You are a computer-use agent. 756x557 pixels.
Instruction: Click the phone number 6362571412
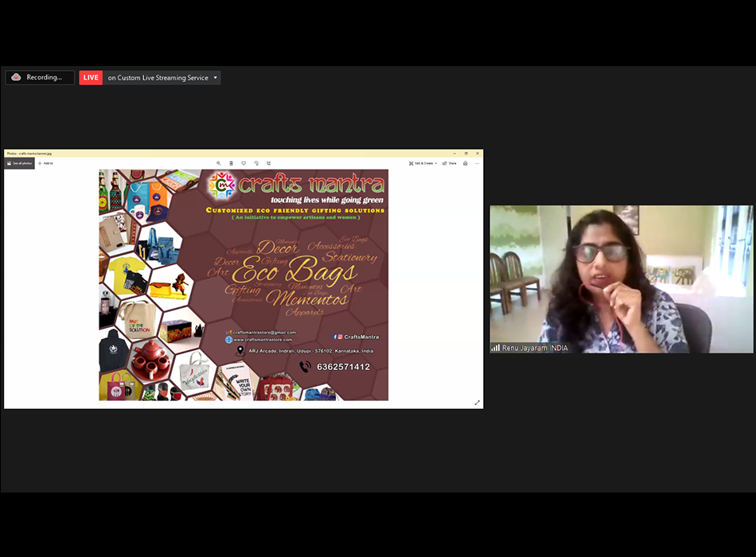[343, 367]
